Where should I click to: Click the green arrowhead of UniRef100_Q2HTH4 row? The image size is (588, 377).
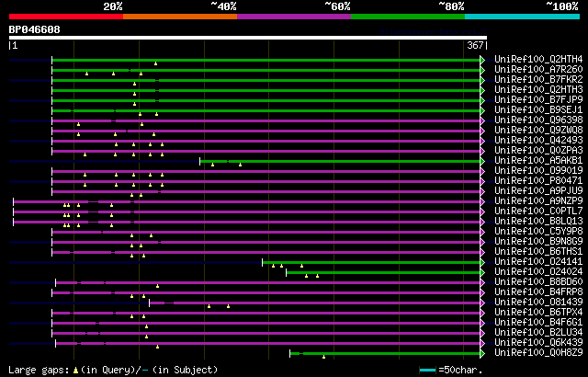pyautogui.click(x=482, y=60)
